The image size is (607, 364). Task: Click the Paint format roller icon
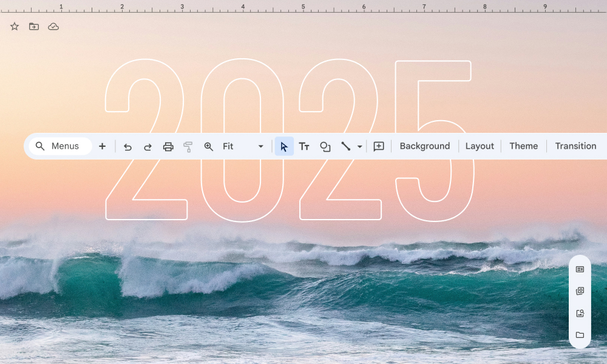188,146
